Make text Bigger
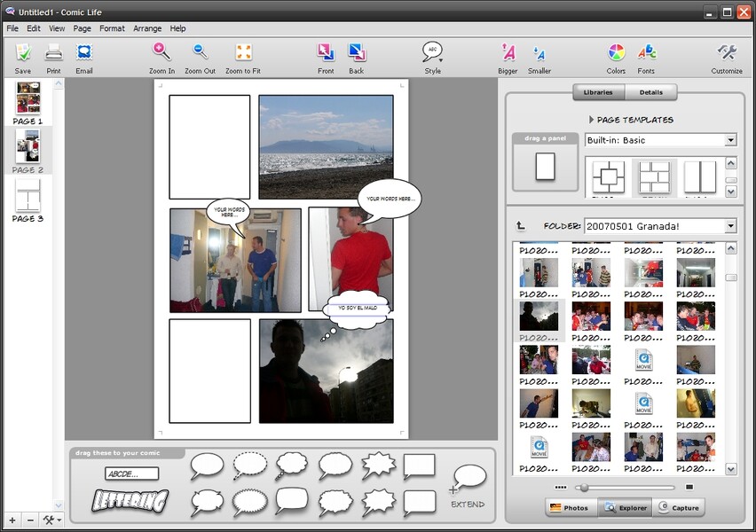 click(x=508, y=52)
